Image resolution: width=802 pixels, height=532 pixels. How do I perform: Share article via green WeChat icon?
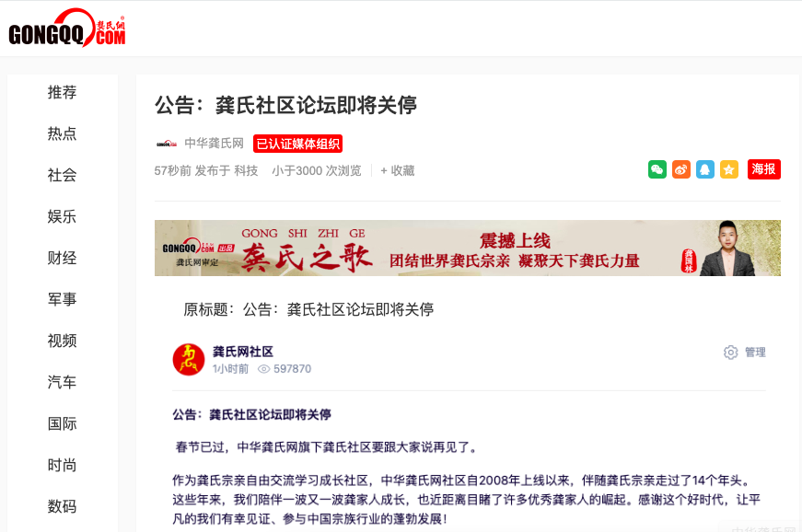(657, 169)
